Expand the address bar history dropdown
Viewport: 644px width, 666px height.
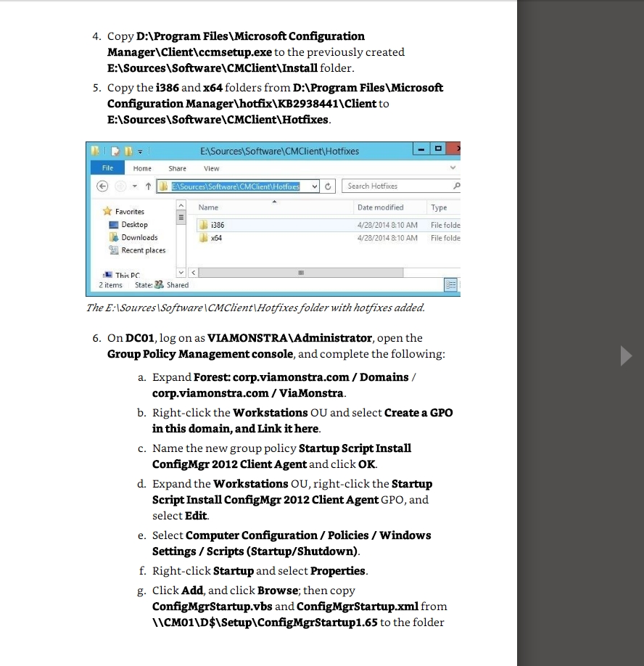(x=314, y=186)
